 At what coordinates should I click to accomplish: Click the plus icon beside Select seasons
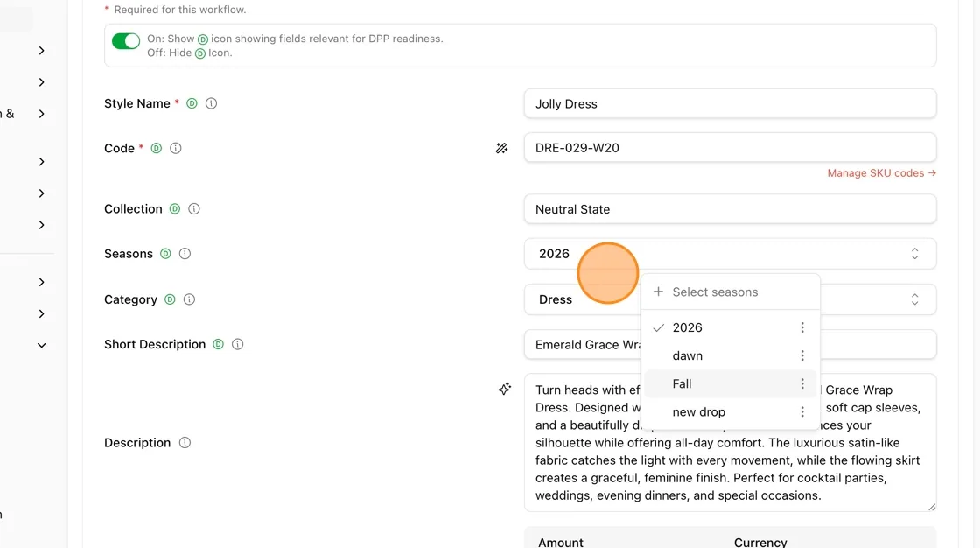[x=658, y=292]
